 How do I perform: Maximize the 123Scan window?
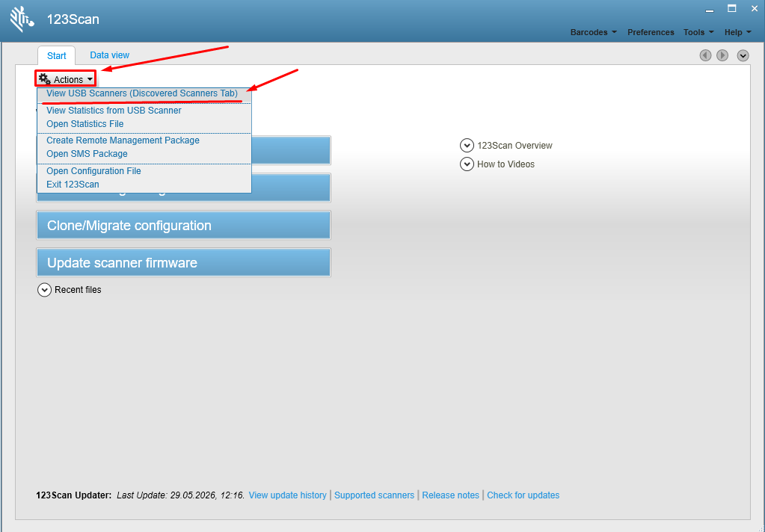click(x=731, y=8)
